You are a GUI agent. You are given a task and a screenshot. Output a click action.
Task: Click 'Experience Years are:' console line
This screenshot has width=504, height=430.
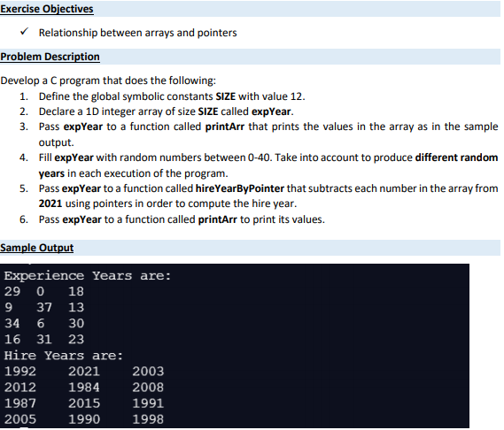coord(88,275)
